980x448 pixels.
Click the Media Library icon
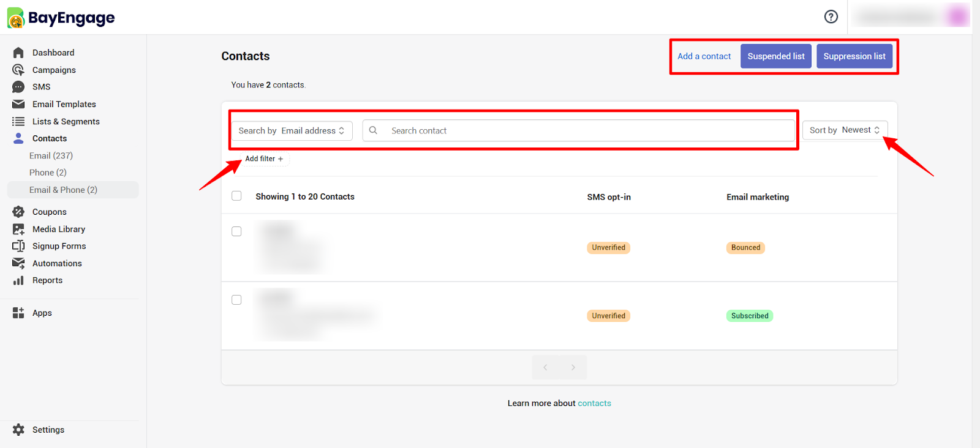18,229
